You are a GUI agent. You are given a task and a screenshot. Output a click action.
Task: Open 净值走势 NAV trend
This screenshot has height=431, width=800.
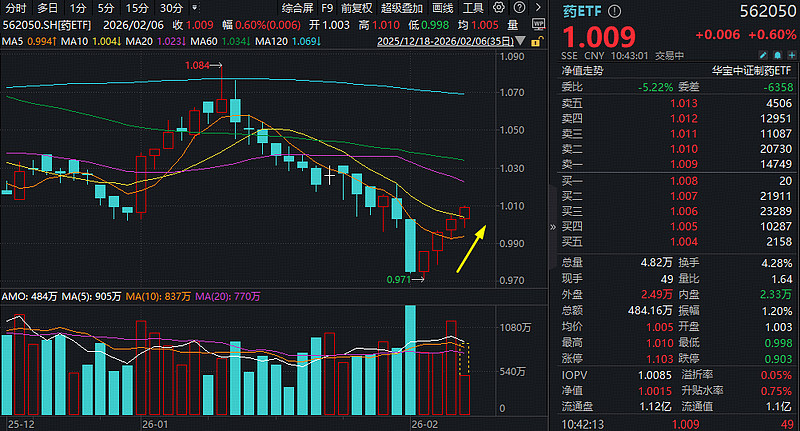582,71
